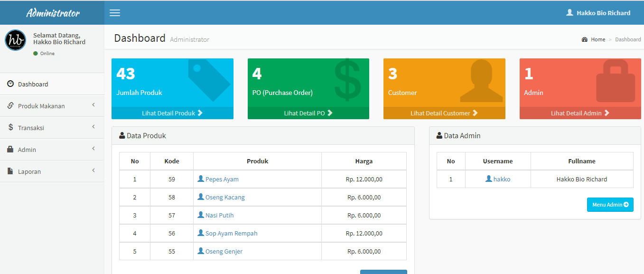Expand the Laporan sidebar section
The width and height of the screenshot is (644, 274).
[29, 171]
